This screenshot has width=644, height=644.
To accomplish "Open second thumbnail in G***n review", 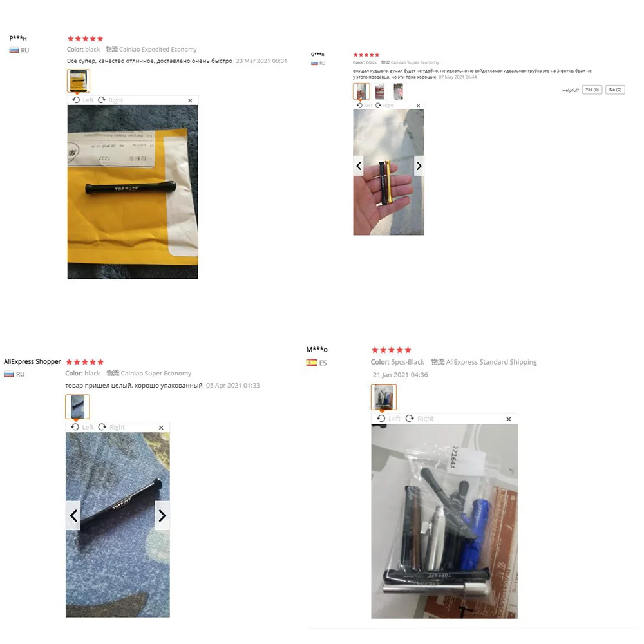I will tap(380, 91).
